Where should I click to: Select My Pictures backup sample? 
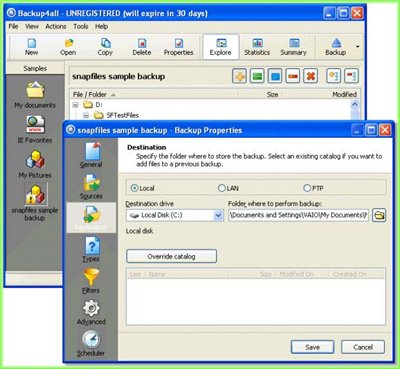tap(35, 164)
